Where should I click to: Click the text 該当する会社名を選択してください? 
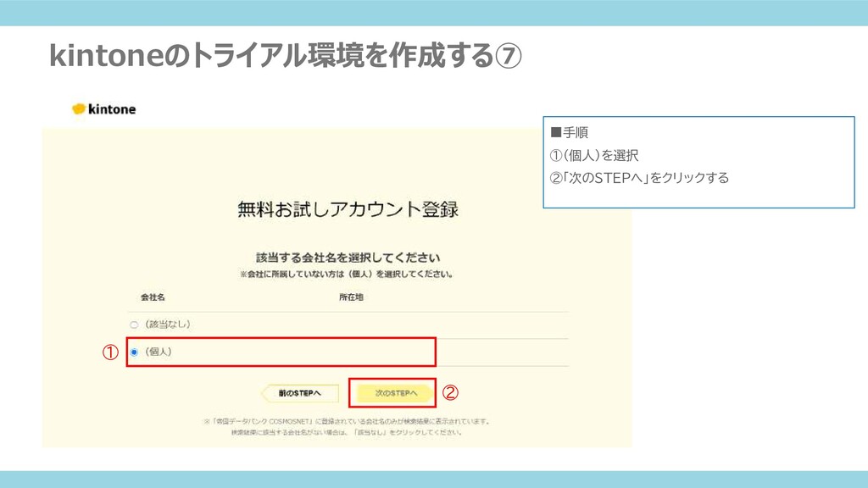pos(348,258)
